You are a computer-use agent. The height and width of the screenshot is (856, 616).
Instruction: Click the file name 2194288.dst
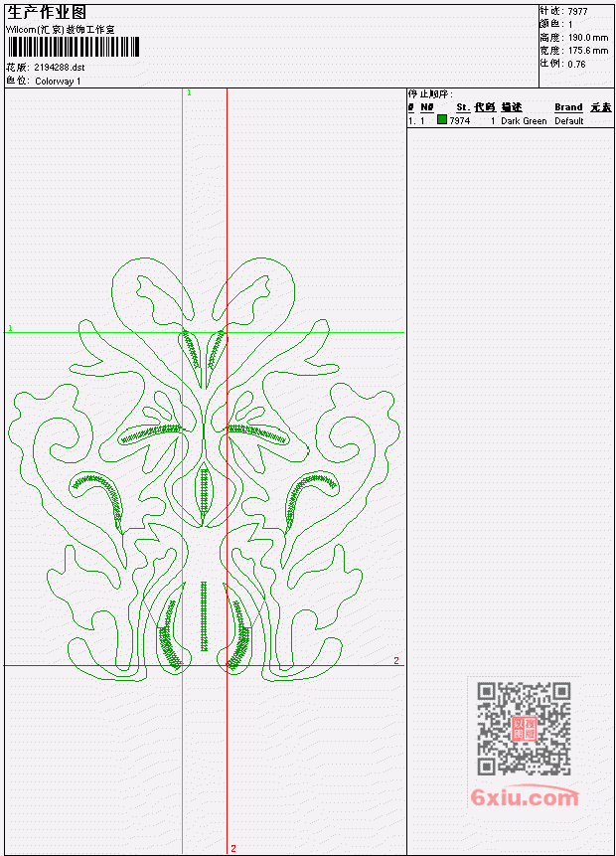(60, 68)
